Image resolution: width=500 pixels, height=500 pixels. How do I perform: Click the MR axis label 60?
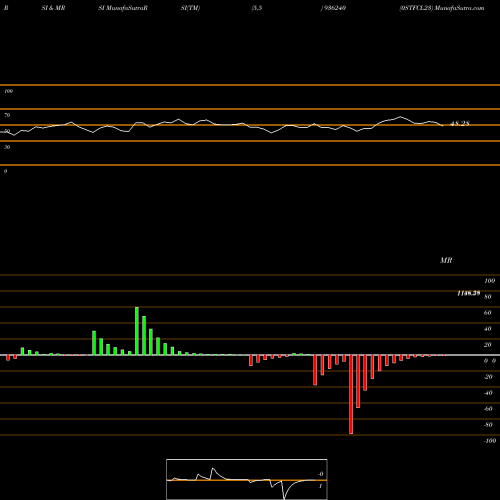pyautogui.click(x=487, y=313)
